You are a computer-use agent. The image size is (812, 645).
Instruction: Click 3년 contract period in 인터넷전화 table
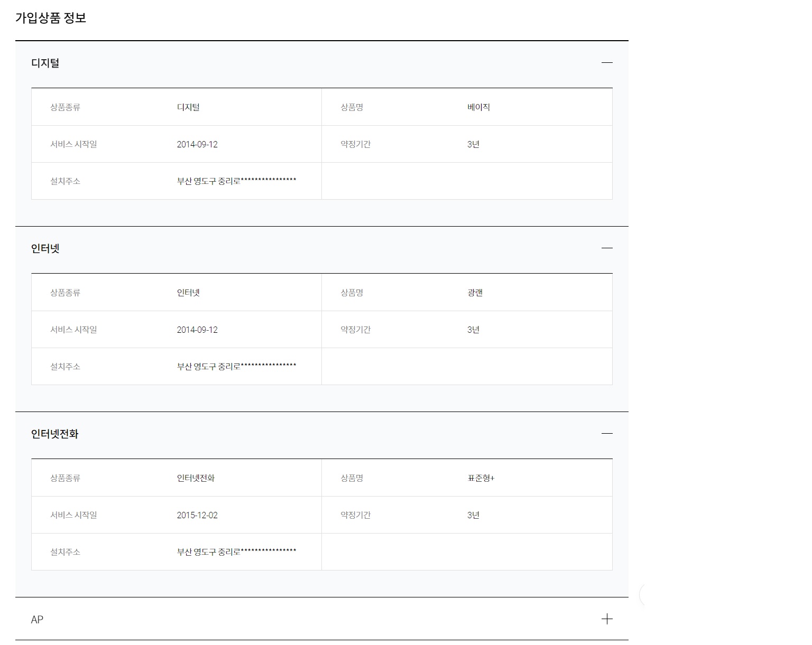click(473, 515)
